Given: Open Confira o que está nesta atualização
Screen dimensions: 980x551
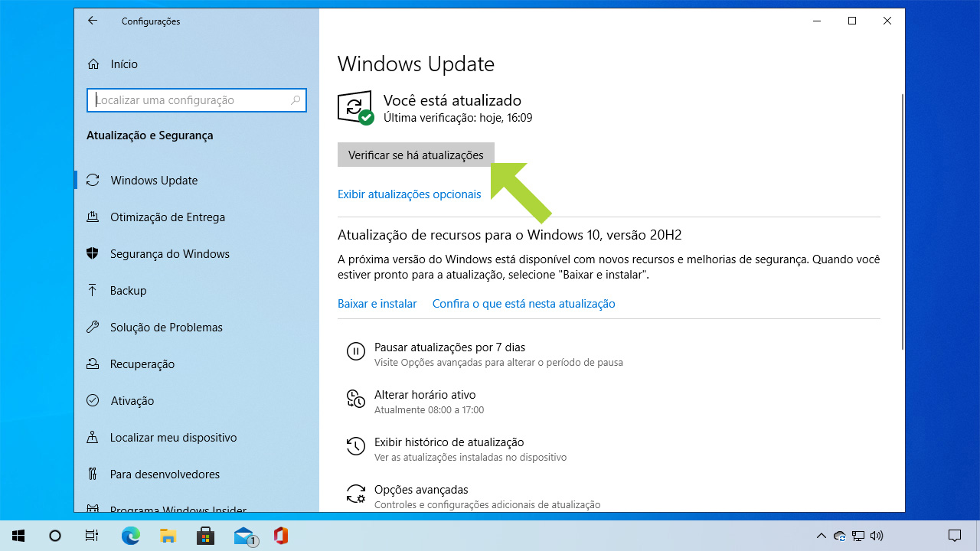Looking at the screenshot, I should click(524, 304).
